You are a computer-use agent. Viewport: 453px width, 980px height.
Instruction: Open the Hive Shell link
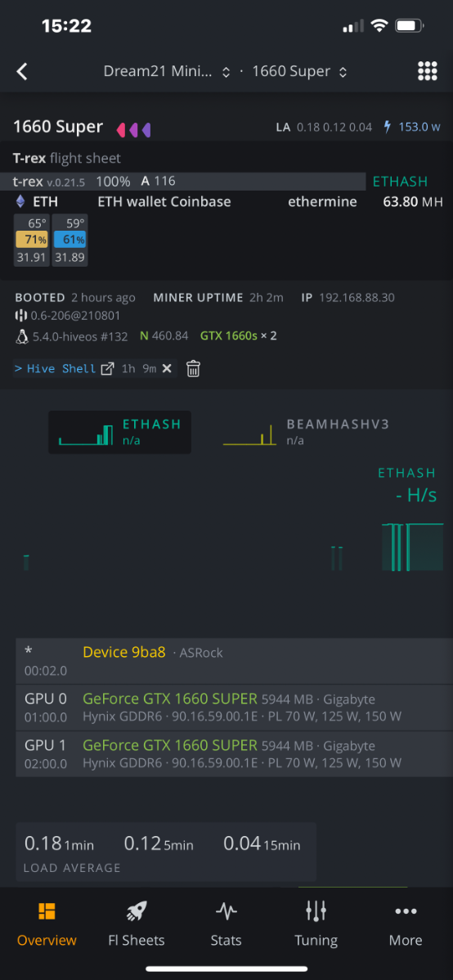61,369
